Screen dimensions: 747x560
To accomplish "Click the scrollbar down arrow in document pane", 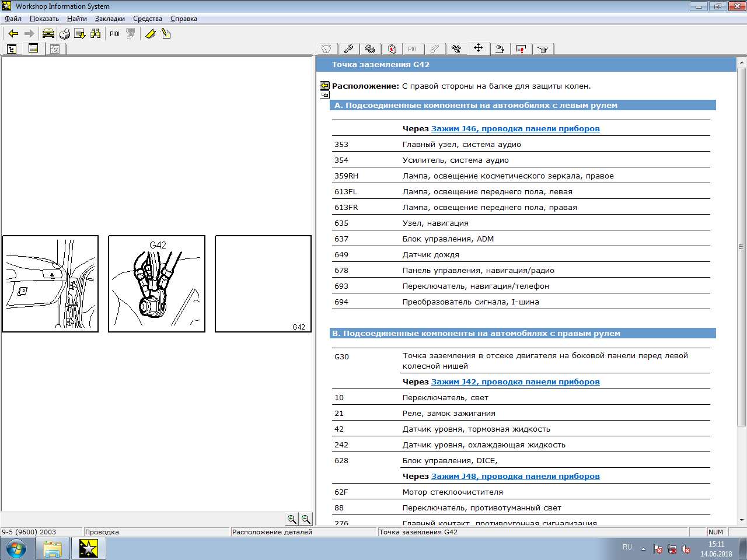I will (742, 520).
